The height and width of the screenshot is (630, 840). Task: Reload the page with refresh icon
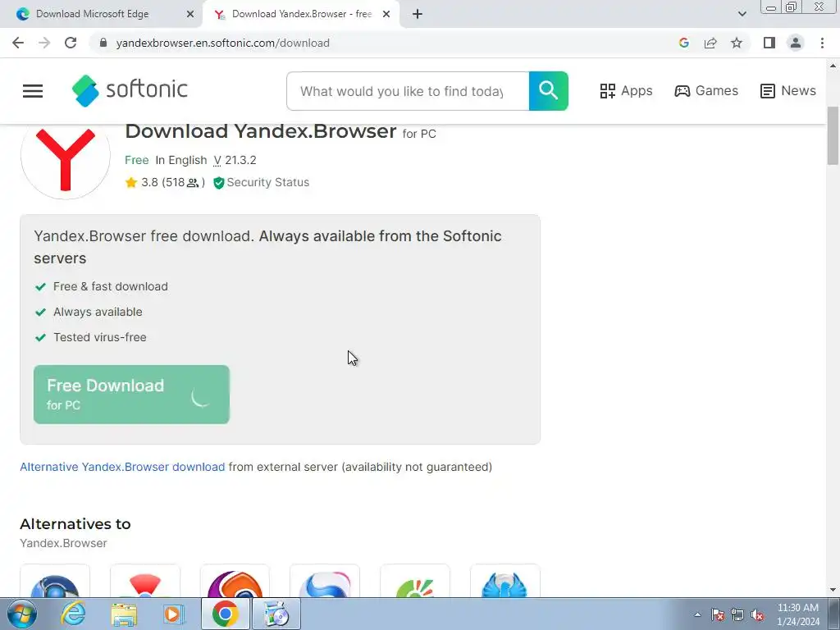[x=71, y=43]
